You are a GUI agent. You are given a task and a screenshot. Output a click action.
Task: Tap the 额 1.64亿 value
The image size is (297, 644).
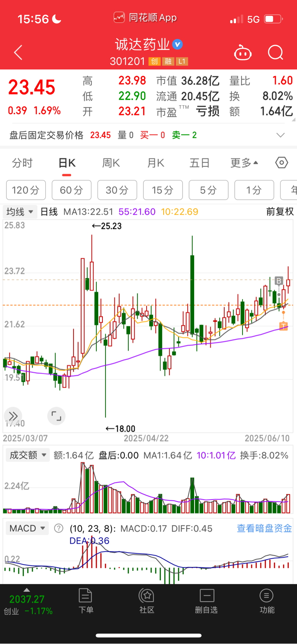(261, 112)
